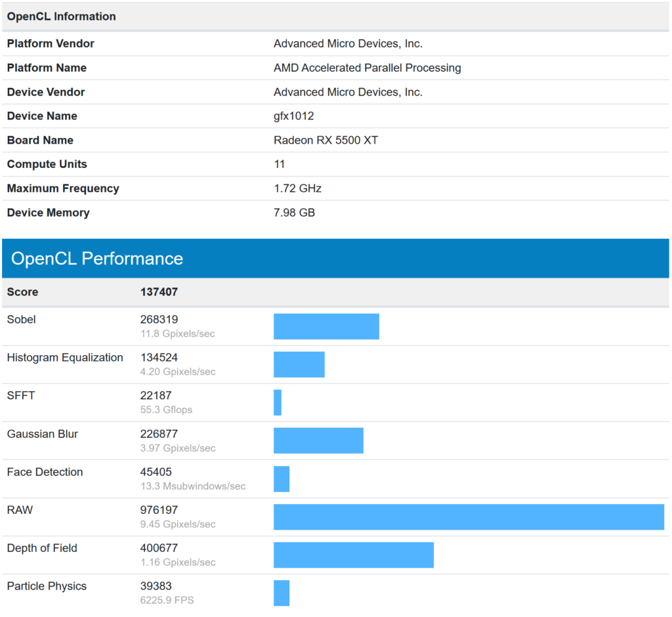This screenshot has height=617, width=672.
Task: Select the Face Detection score 45405
Action: [x=156, y=472]
